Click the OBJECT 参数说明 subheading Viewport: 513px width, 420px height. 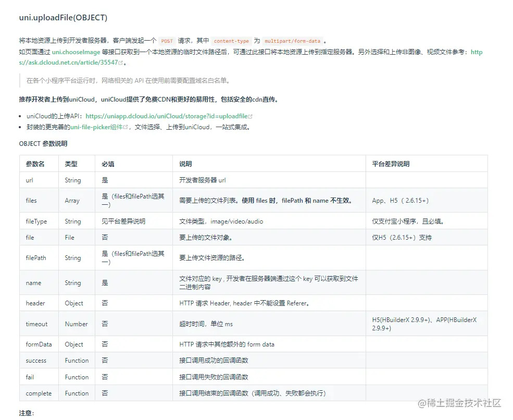pyautogui.click(x=43, y=143)
